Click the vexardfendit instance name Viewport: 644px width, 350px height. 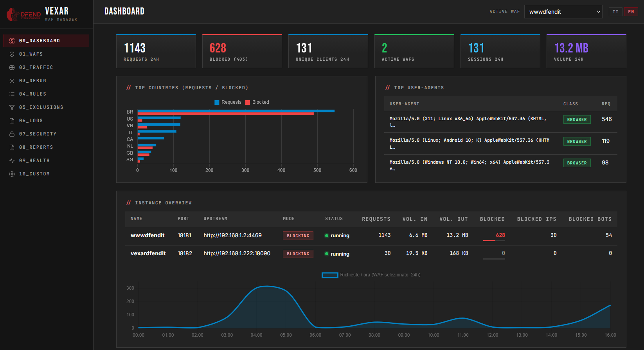coord(148,253)
